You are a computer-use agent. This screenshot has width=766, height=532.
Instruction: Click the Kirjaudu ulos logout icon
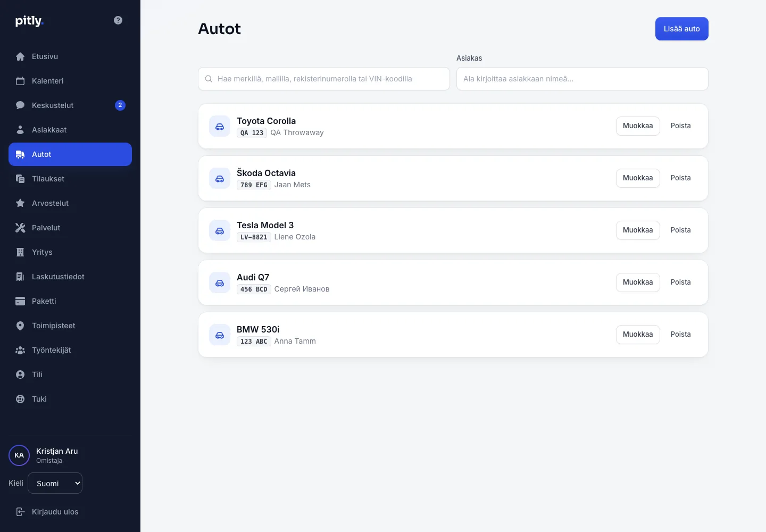(20, 512)
